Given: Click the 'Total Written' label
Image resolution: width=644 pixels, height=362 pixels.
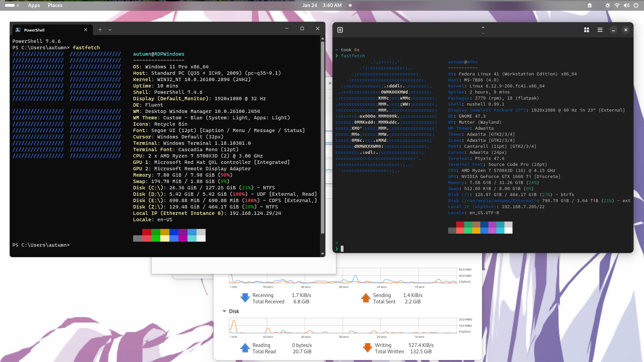Looking at the screenshot, I should click(389, 352).
